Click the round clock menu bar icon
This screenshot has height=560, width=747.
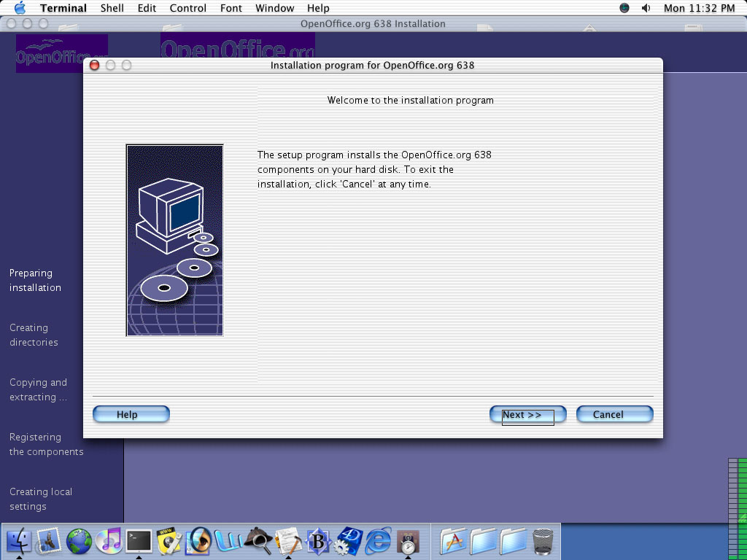click(624, 8)
